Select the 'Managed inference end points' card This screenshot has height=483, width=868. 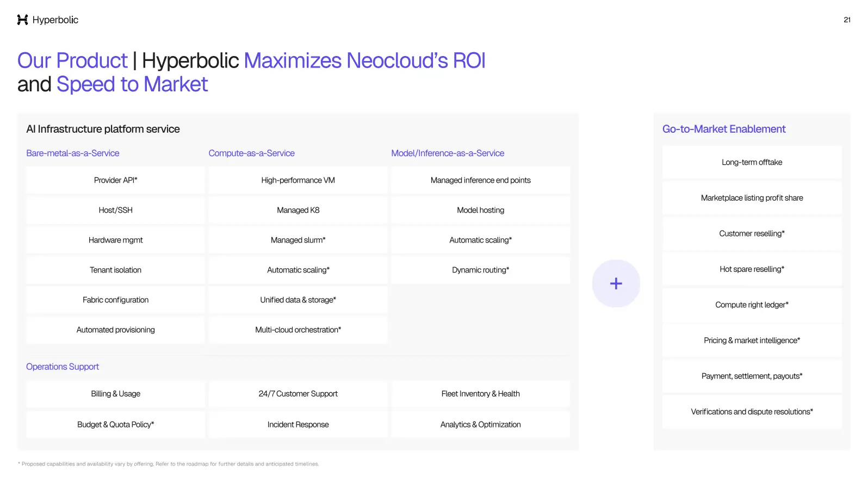point(481,180)
